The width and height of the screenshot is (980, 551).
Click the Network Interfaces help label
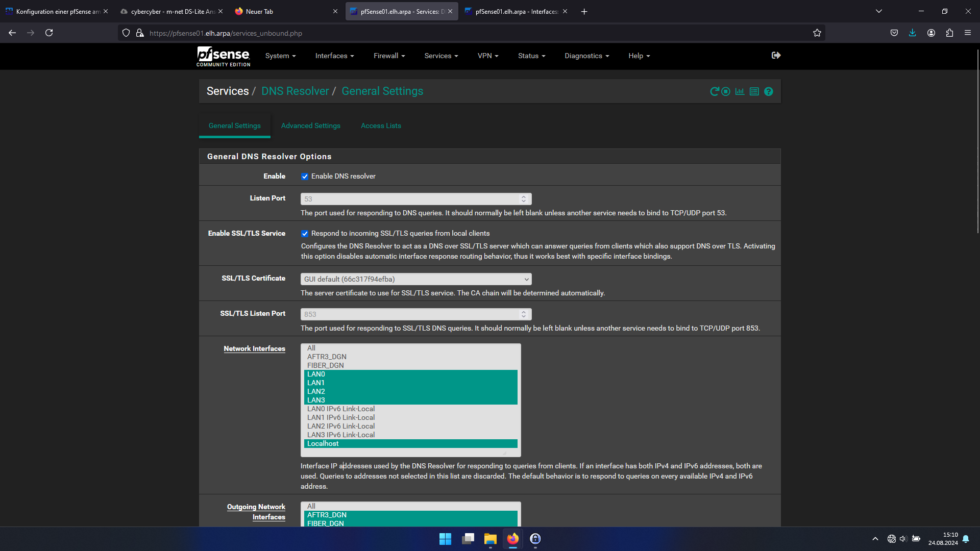coord(254,349)
